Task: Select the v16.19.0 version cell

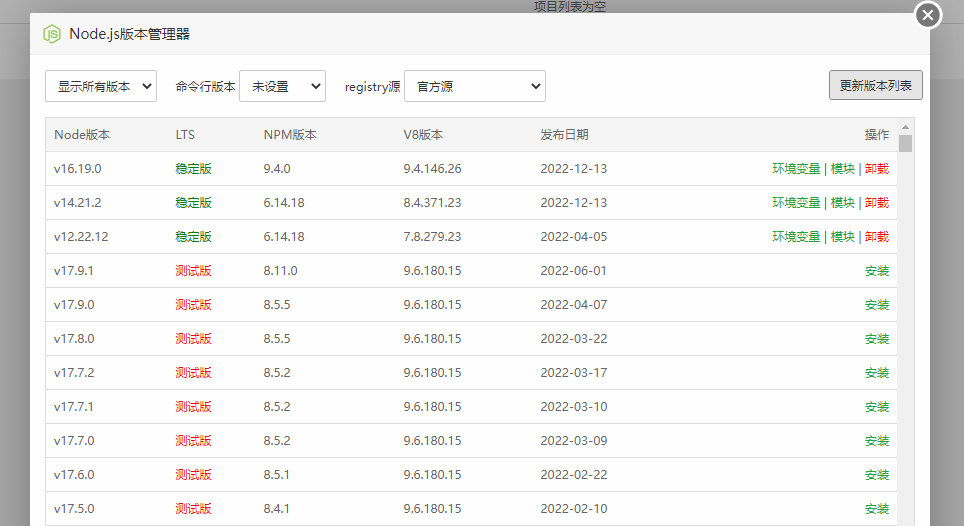Action: 77,168
